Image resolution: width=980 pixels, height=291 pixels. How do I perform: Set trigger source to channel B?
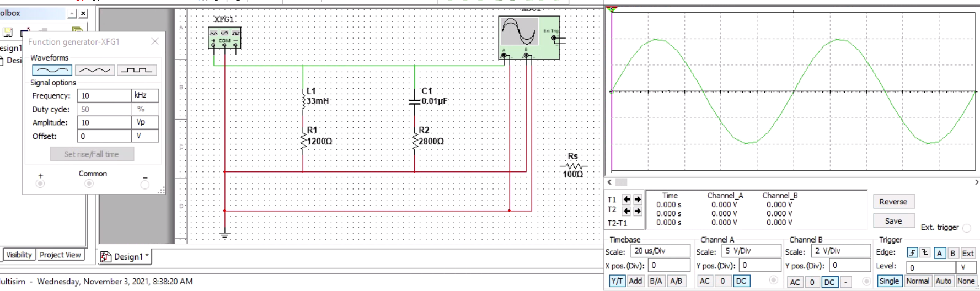tap(952, 253)
